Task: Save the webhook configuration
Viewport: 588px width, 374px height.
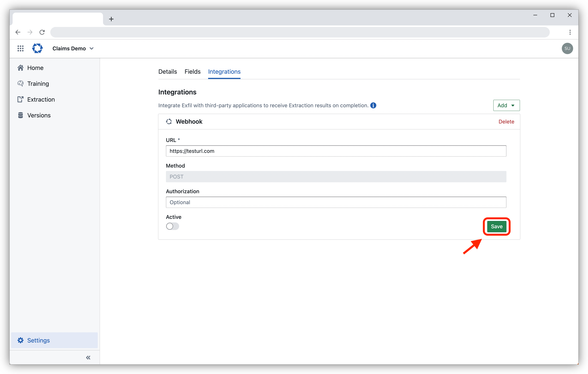Action: coord(496,226)
